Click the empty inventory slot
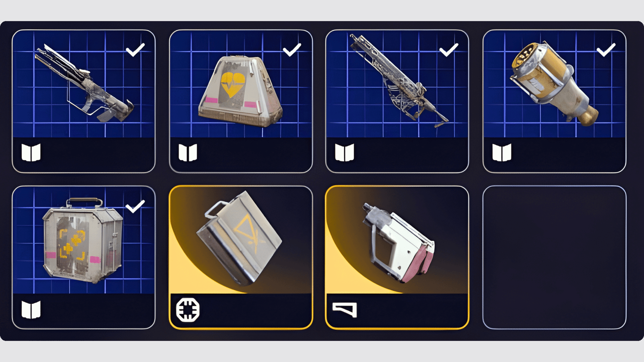644x362 pixels. click(x=554, y=257)
